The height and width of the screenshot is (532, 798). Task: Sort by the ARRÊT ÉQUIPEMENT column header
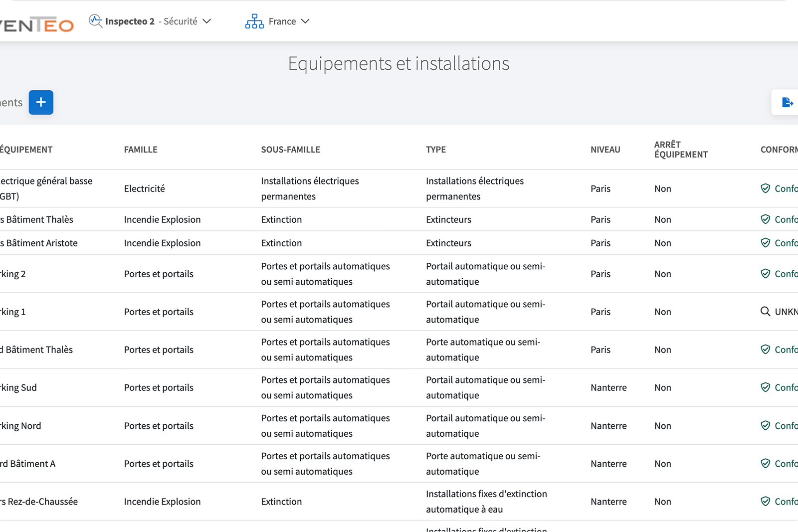point(681,150)
